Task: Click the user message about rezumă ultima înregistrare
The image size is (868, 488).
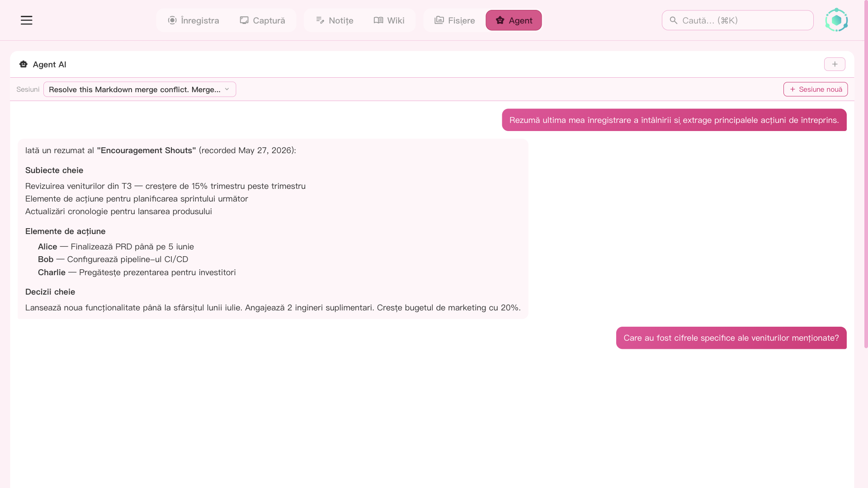Action: click(x=674, y=120)
